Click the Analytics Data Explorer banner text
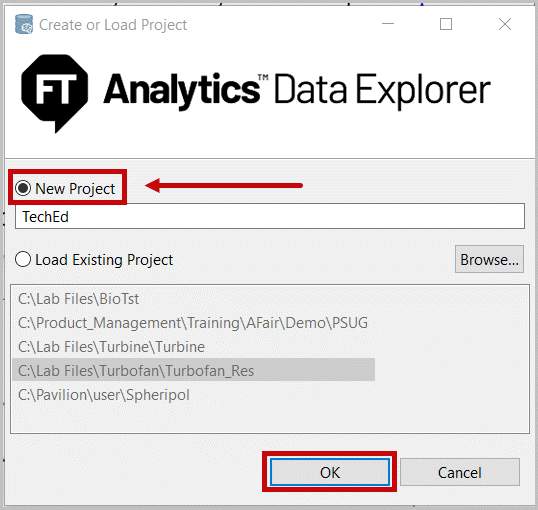Viewport: 538px width, 510px height. 297,90
